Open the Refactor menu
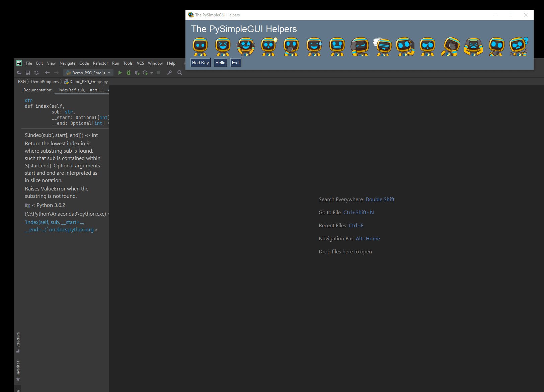 (x=100, y=63)
